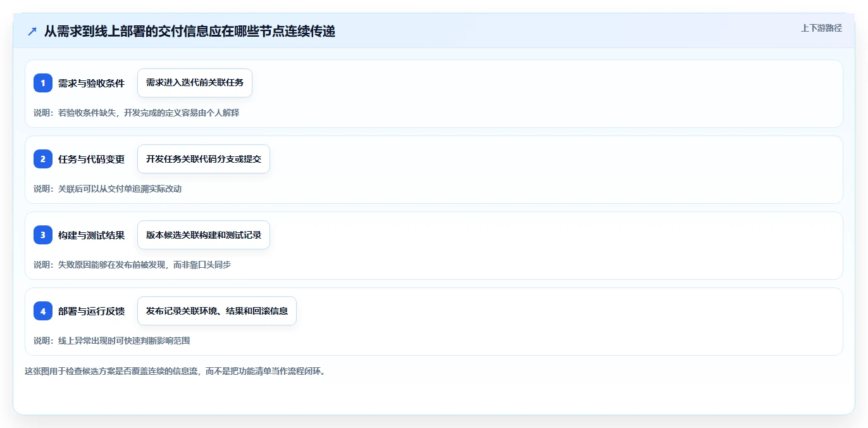
Task: Click the note 失败原因能够在发布前被发现，而非靠口头同步
Action: [x=144, y=265]
